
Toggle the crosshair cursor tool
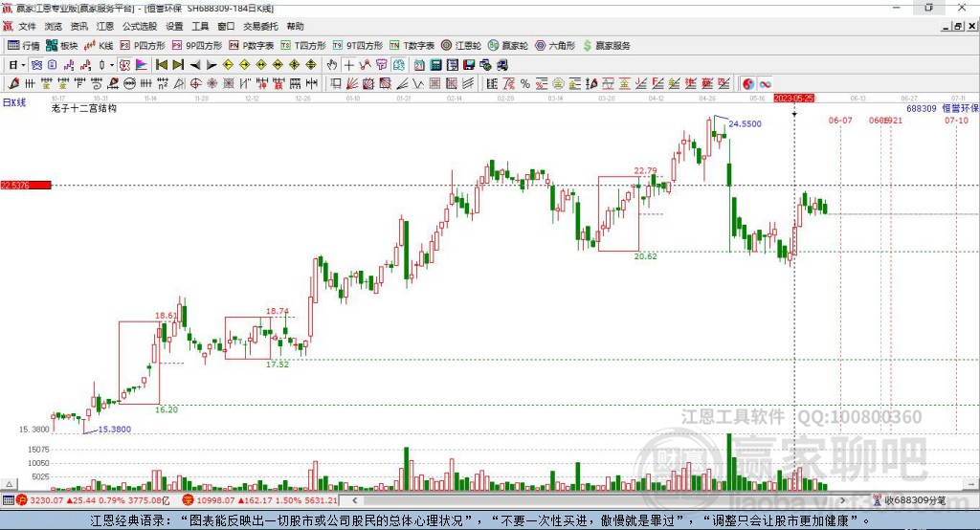(x=348, y=65)
